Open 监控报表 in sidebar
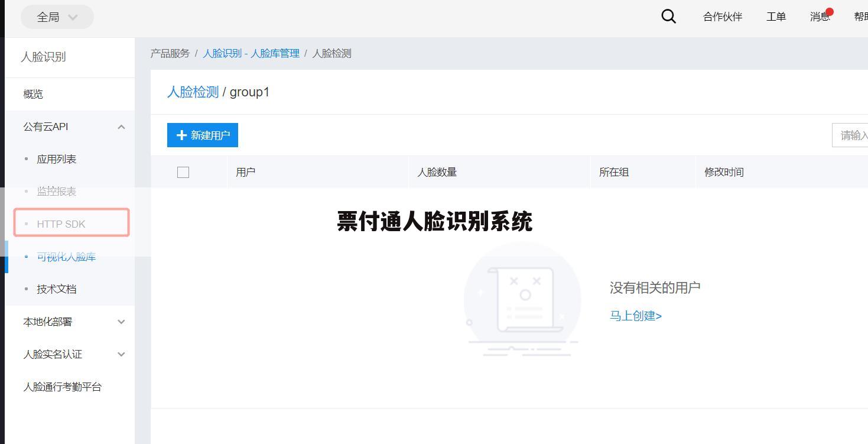Image resolution: width=868 pixels, height=444 pixels. [56, 192]
